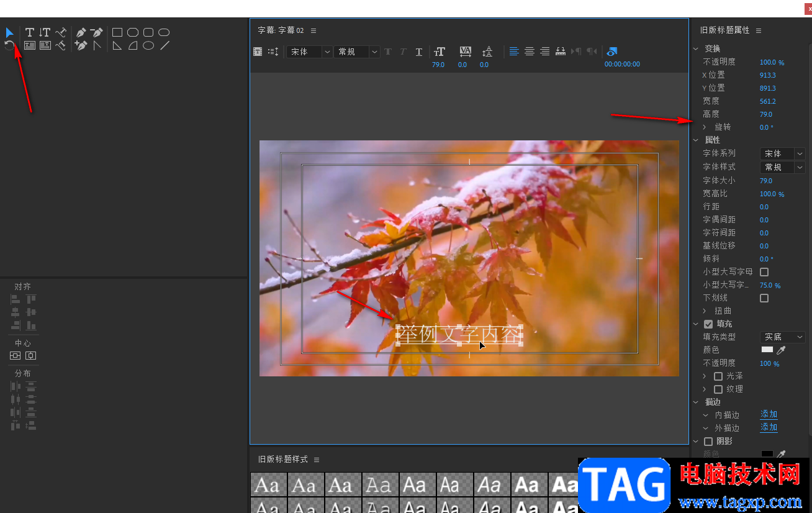The image size is (812, 513).
Task: Click the vertical center icon under 中心
Action: (30, 355)
